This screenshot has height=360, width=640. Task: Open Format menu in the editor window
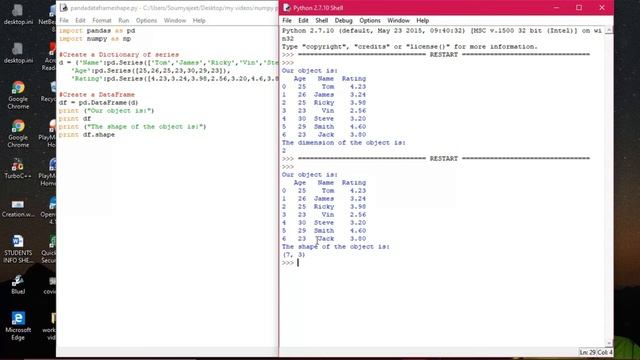click(102, 20)
